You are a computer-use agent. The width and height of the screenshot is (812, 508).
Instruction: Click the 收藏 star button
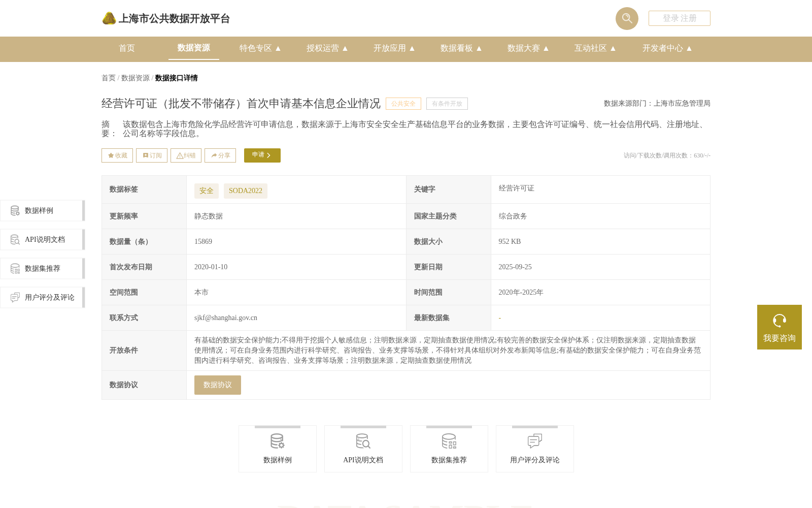pyautogui.click(x=117, y=155)
